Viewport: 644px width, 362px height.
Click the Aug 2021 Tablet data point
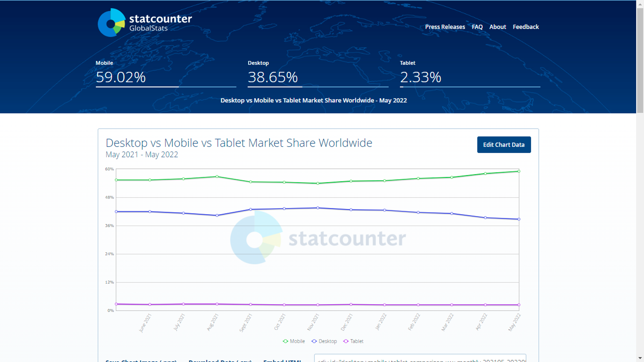click(216, 303)
